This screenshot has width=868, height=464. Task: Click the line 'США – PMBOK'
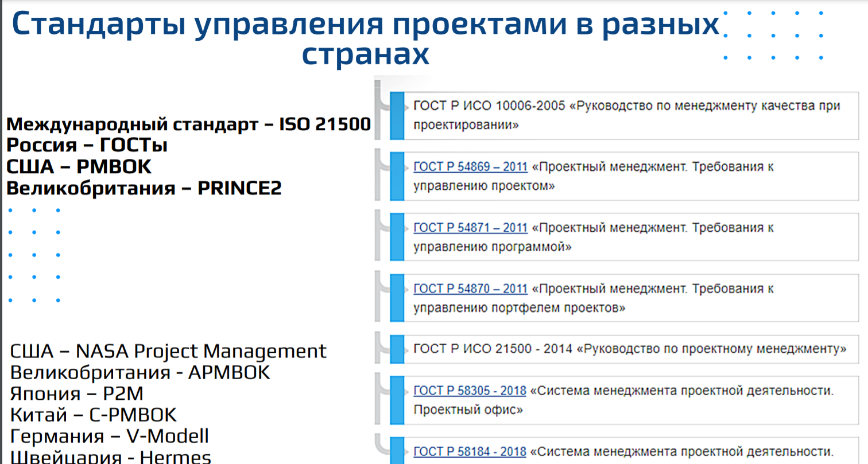click(79, 167)
